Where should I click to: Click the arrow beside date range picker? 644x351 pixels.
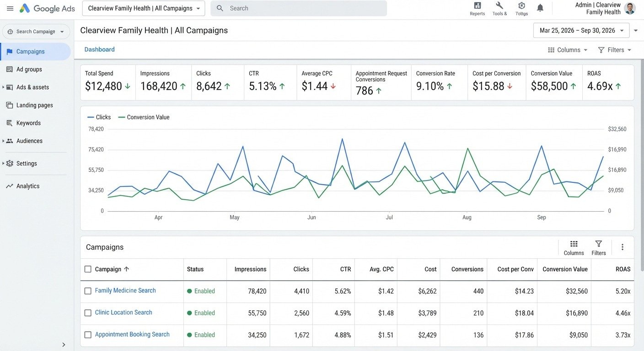636,31
